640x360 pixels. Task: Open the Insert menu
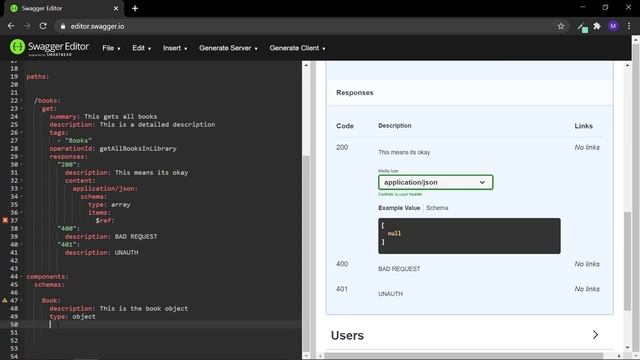[x=175, y=48]
